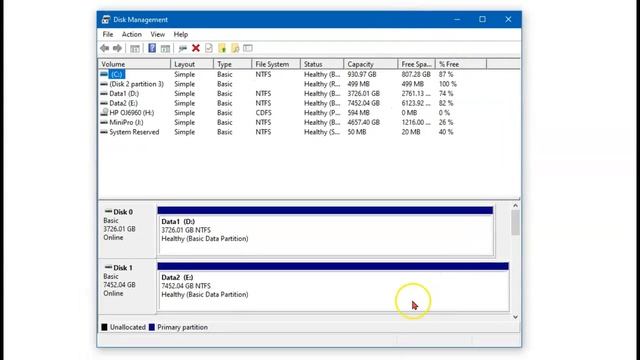Sort by the Capacity column header
This screenshot has width=640, height=360.
[x=371, y=64]
